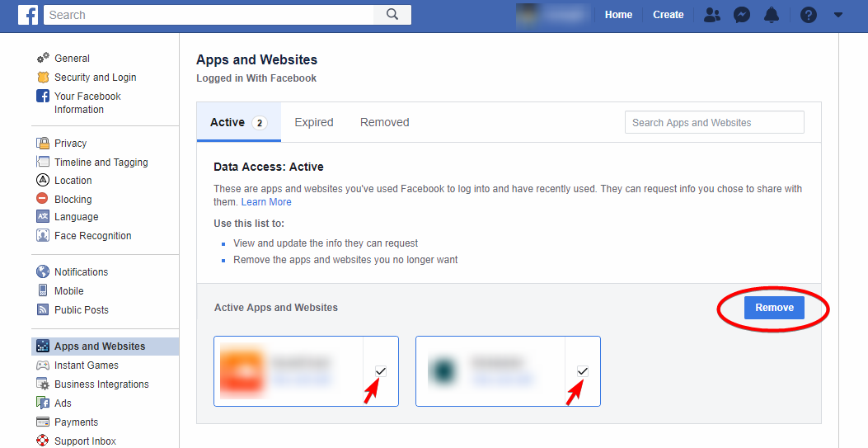The height and width of the screenshot is (448, 868).
Task: Open Mobile label
Action: (x=69, y=290)
